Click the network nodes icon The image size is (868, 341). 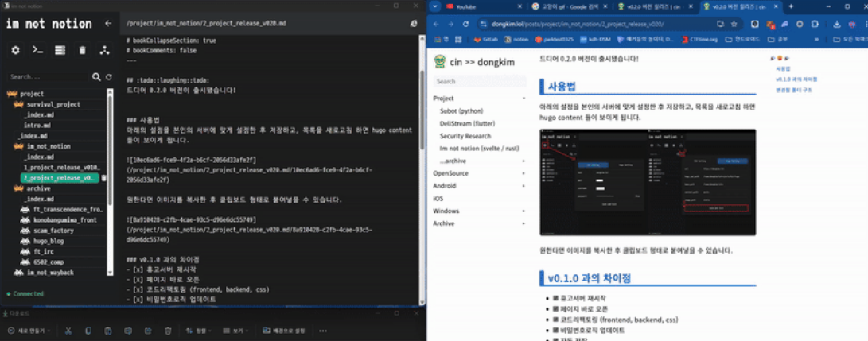[104, 51]
